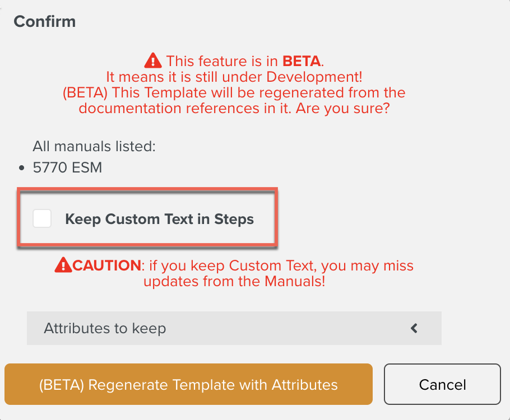Select the 5770 ESM manual entry
Screen dimensions: 510x420
pyautogui.click(x=68, y=167)
